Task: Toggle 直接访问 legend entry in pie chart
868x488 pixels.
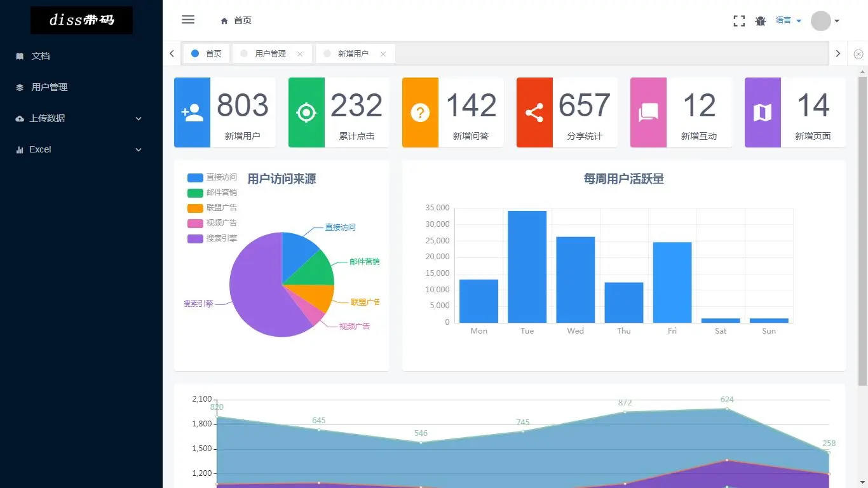Action: click(212, 177)
